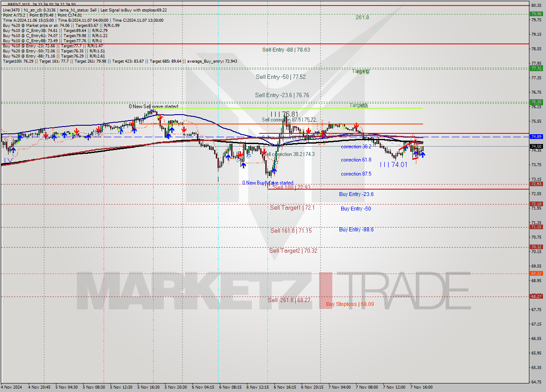The height and width of the screenshot is (392, 546).
Task: Click the 'Buy Entry -50' label
Action: pyautogui.click(x=356, y=209)
